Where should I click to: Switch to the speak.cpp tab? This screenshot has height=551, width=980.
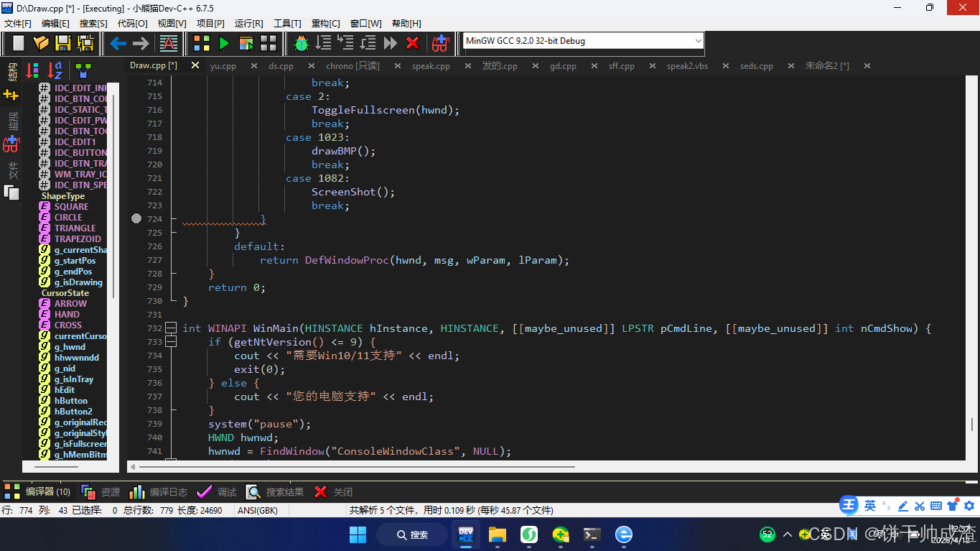coord(431,66)
